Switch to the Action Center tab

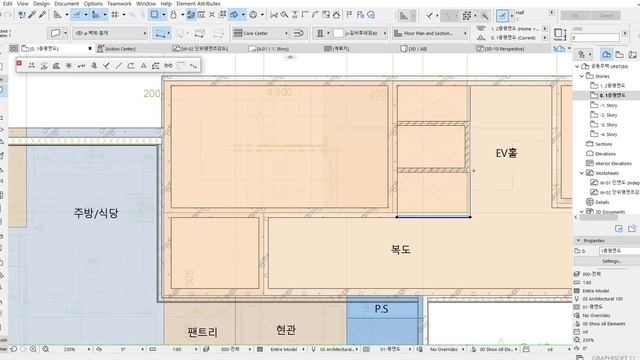(x=117, y=49)
